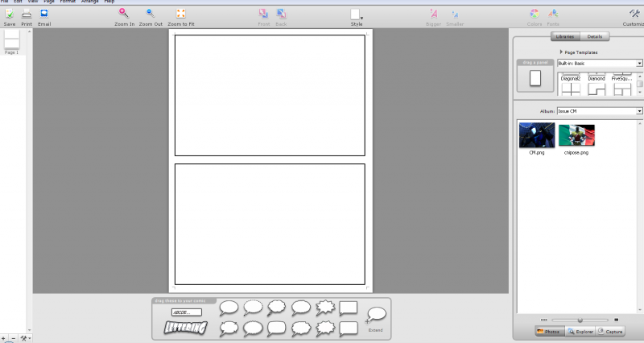Switch to the Libraries tab
644x343 pixels.
[565, 36]
